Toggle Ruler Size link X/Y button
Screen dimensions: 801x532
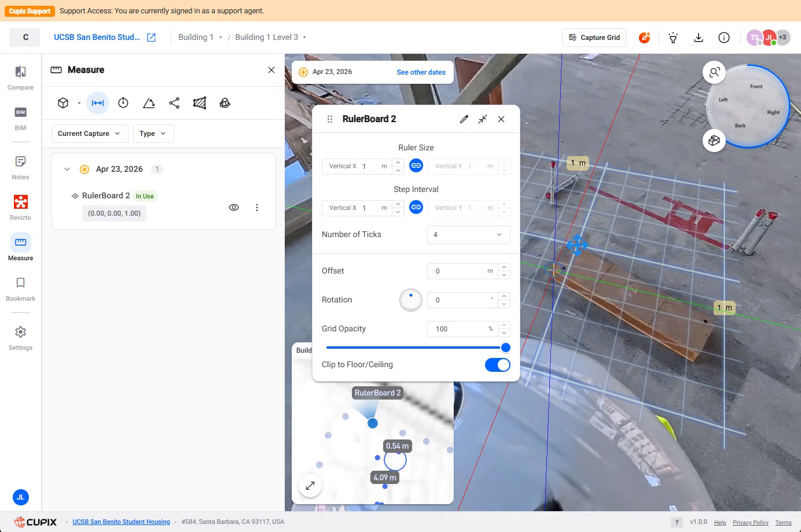click(416, 165)
